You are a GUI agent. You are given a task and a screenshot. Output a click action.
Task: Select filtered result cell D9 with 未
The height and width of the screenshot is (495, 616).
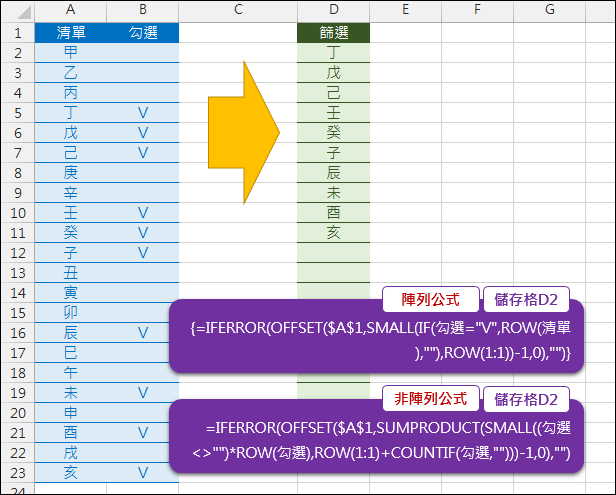334,193
